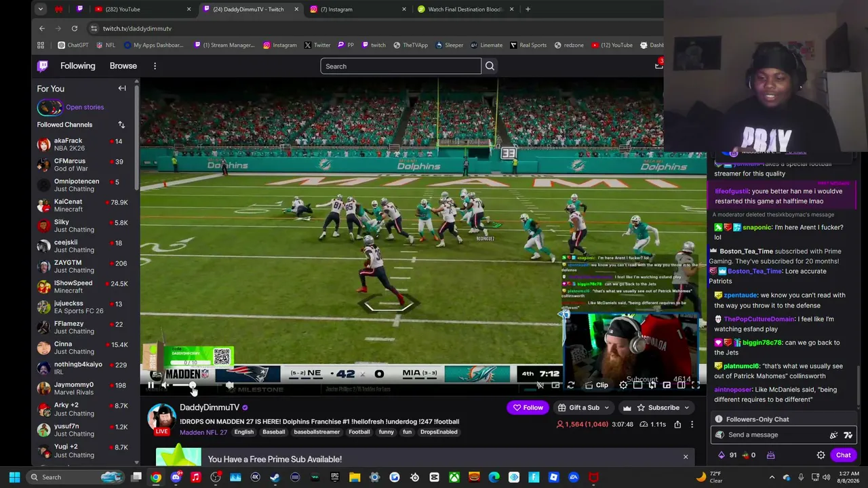Follow the DaddyDimmuTV channel
The height and width of the screenshot is (488, 868).
pyautogui.click(x=528, y=407)
